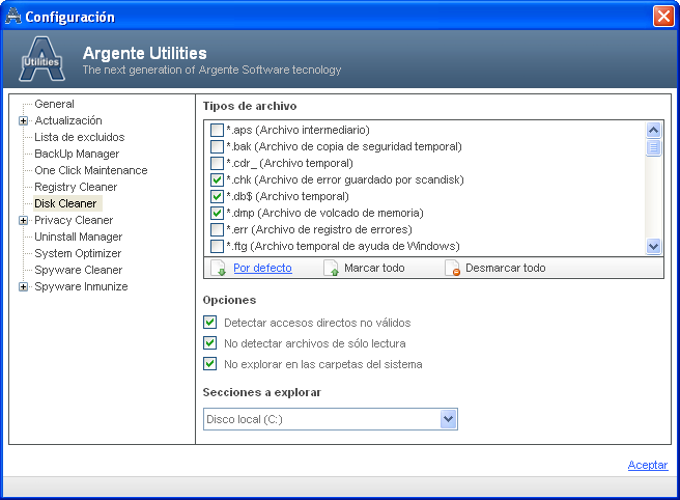
Task: Uncheck the *.db$ temporary file checkbox
Action: (x=217, y=196)
